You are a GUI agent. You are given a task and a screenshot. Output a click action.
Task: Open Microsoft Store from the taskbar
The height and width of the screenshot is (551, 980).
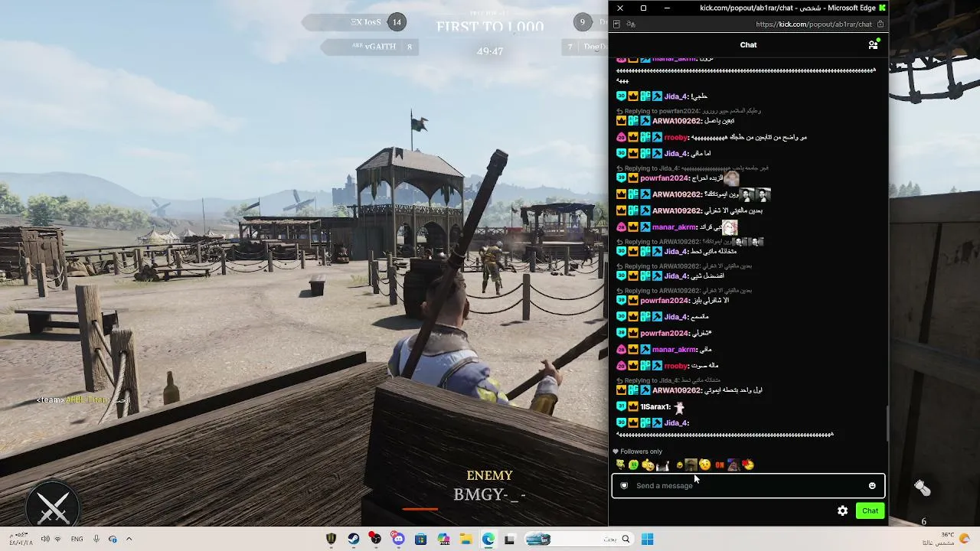click(x=420, y=540)
